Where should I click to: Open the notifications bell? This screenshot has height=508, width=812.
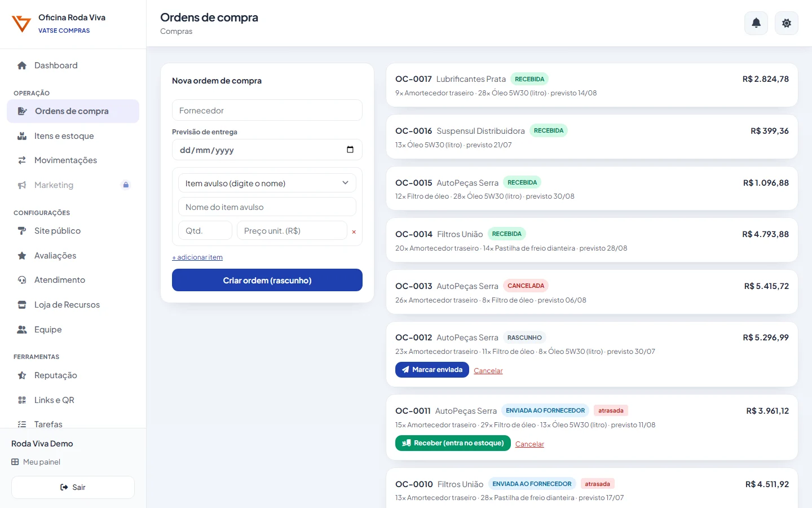coord(756,23)
